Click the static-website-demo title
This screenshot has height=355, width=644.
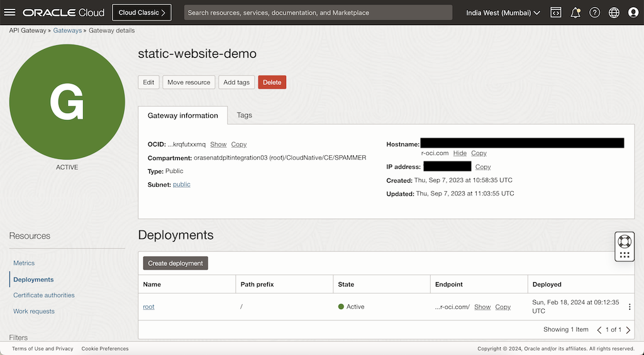[x=197, y=54]
